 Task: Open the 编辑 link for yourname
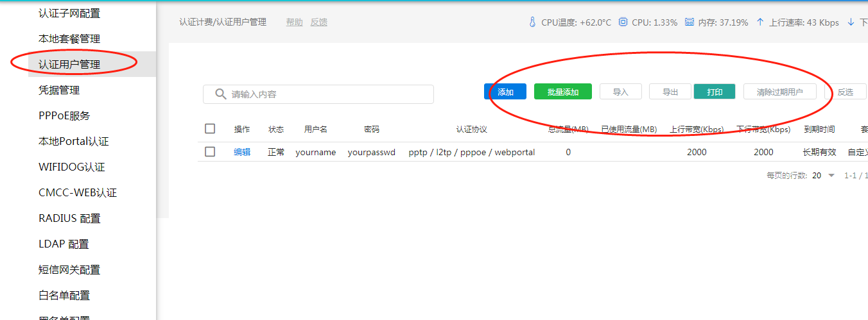click(x=242, y=152)
